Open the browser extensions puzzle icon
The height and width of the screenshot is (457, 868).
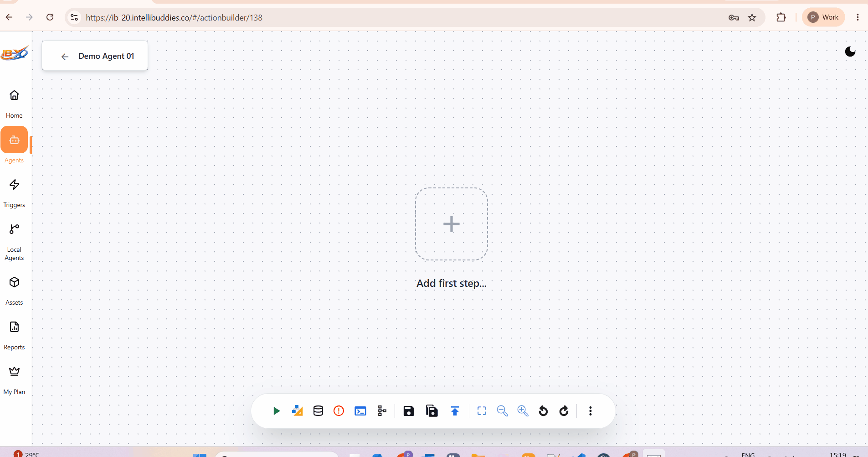click(781, 17)
